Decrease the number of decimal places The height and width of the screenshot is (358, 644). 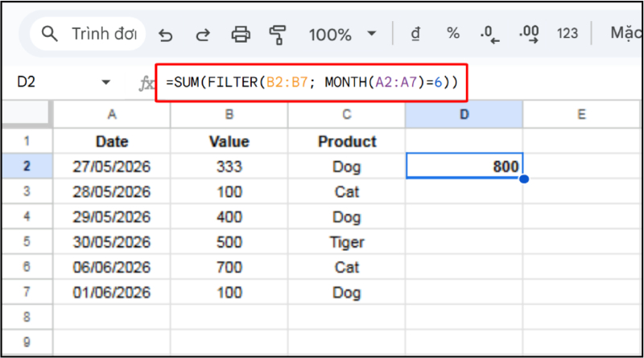coord(489,34)
